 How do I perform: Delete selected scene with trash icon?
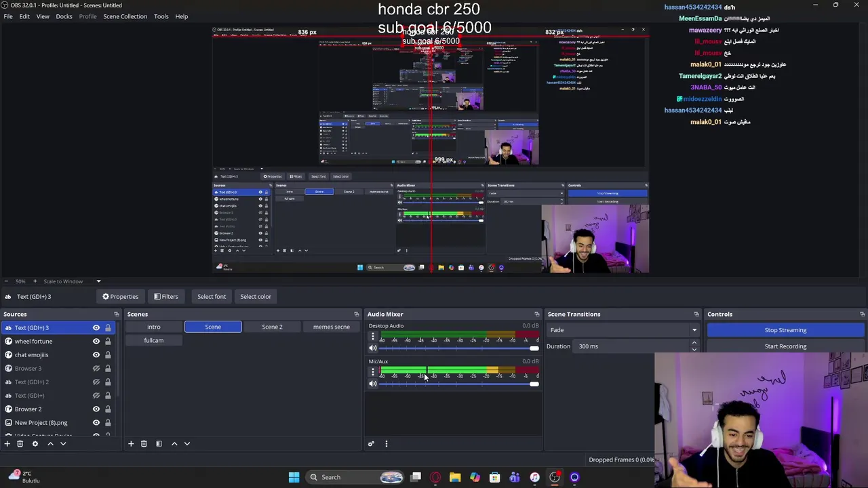[x=144, y=444]
